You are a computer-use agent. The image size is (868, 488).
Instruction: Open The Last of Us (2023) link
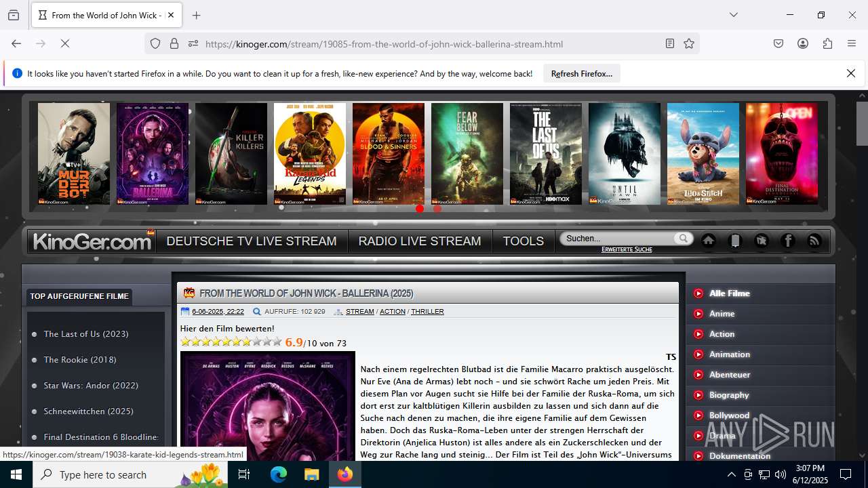click(86, 333)
